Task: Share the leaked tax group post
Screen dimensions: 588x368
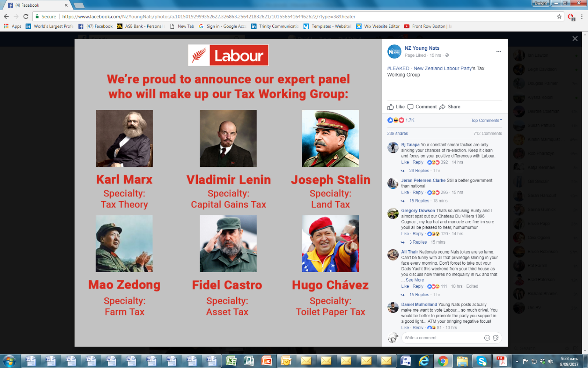Action: (x=450, y=107)
